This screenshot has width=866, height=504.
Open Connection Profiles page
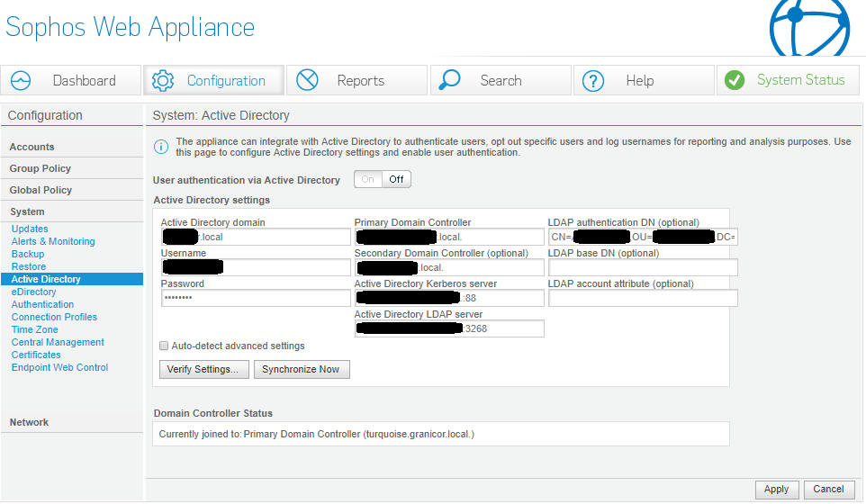point(54,317)
